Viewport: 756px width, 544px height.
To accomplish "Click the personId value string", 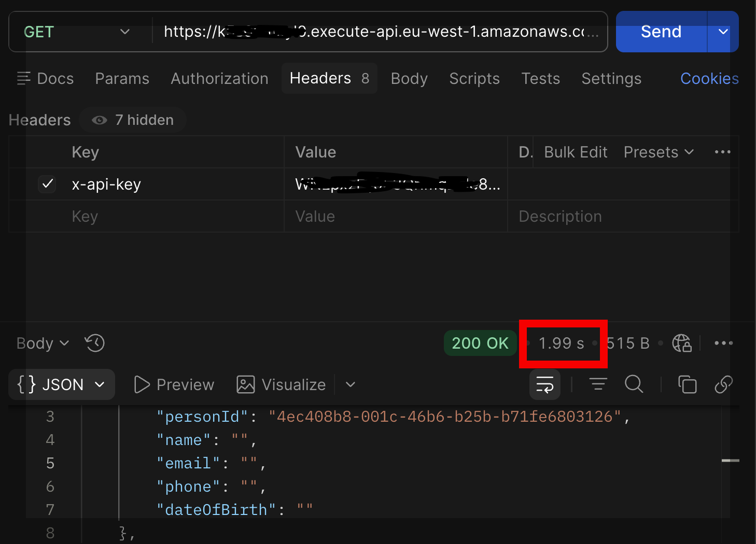I will coord(445,417).
